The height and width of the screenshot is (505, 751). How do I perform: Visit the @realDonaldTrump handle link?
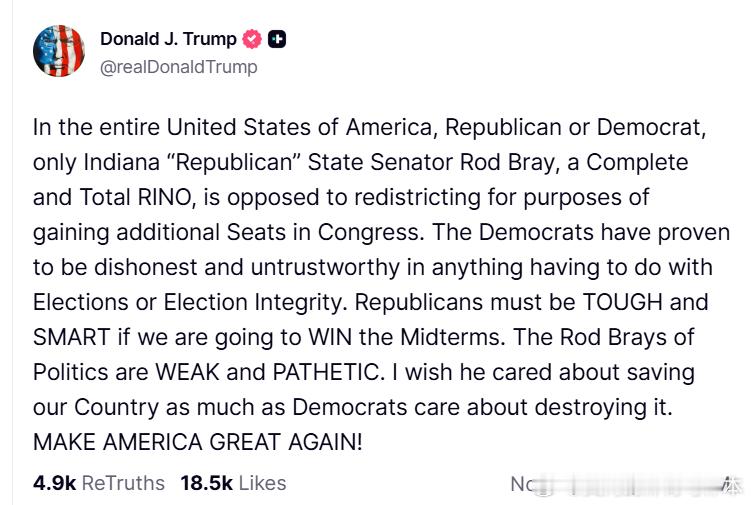click(x=179, y=67)
